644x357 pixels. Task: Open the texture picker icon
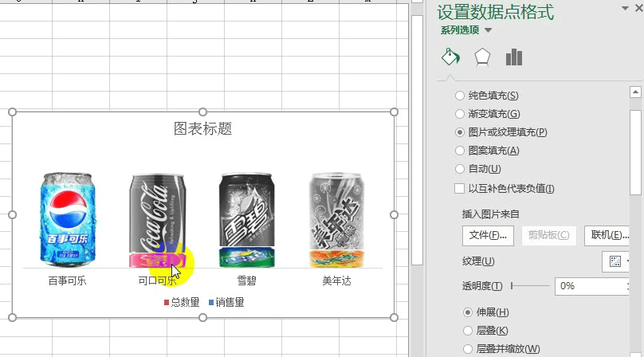615,261
